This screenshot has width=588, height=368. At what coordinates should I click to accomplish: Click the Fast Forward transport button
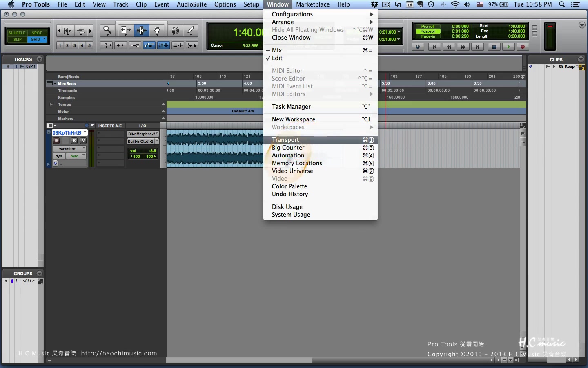(463, 47)
